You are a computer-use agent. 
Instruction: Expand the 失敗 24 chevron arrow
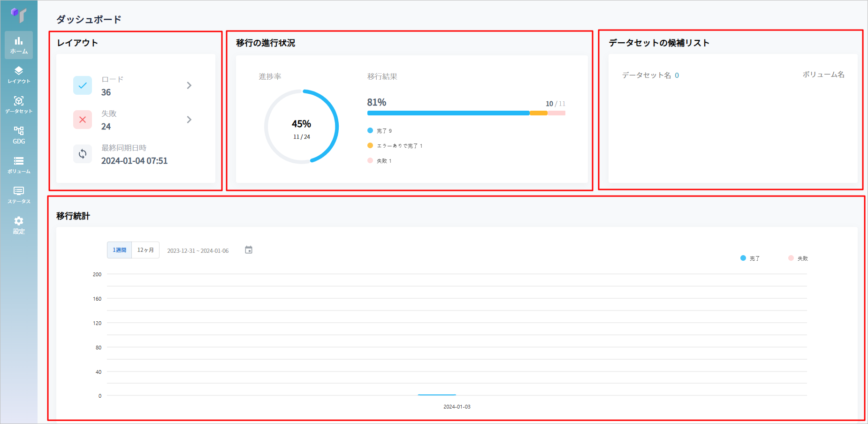(x=189, y=120)
